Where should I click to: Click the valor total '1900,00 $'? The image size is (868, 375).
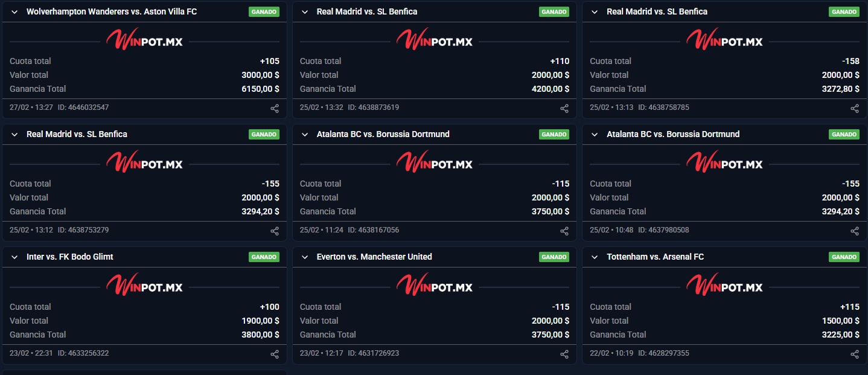click(x=261, y=321)
